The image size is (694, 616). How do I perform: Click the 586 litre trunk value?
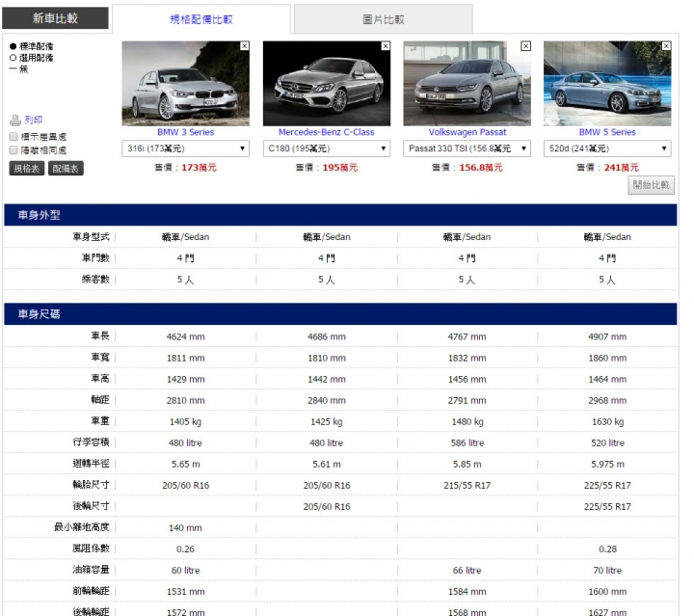click(467, 443)
